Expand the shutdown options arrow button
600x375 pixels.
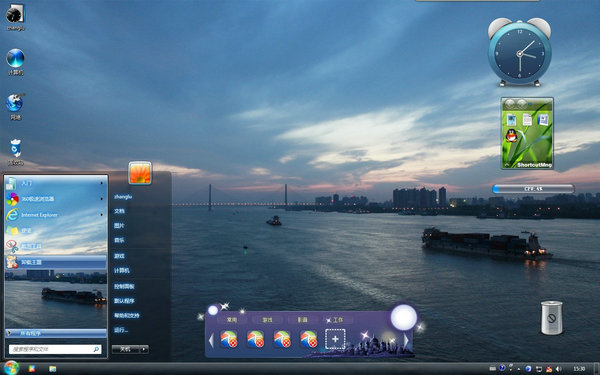pyautogui.click(x=144, y=349)
